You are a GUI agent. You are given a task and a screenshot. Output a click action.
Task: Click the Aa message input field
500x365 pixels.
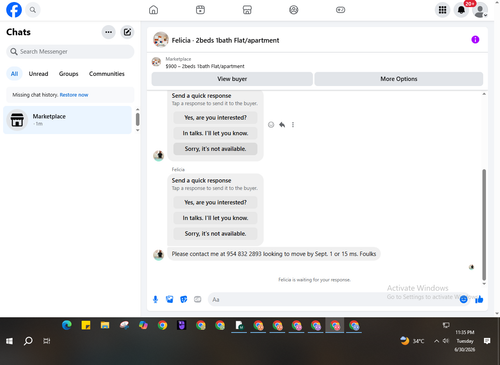(x=333, y=299)
